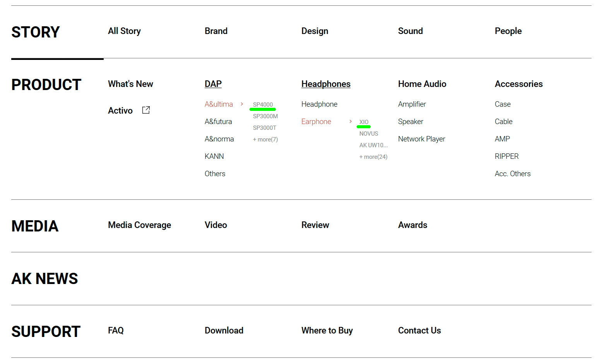Screen dimensions: 595x364
Task: Open the DAP product category heading
Action: pos(213,84)
